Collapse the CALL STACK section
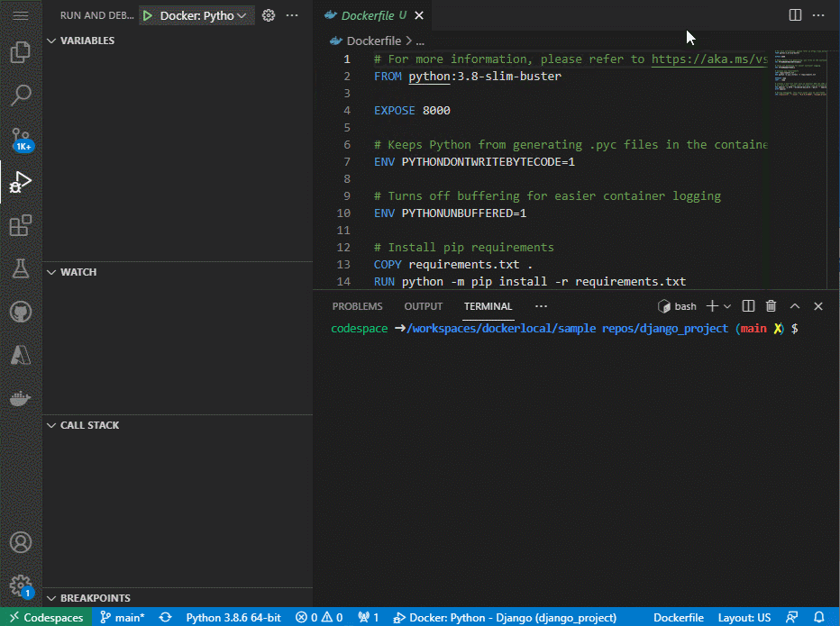This screenshot has width=840, height=626. click(84, 425)
